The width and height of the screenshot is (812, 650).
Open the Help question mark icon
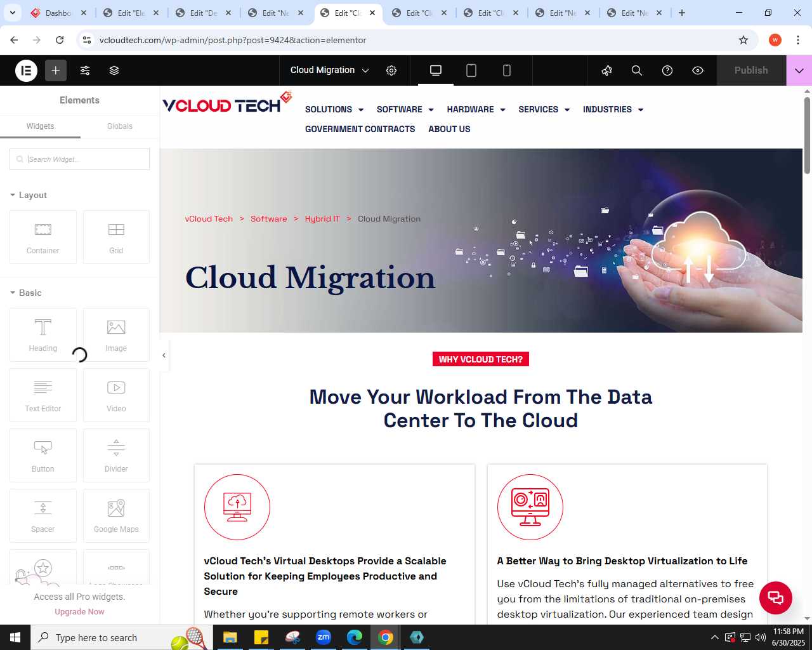667,70
